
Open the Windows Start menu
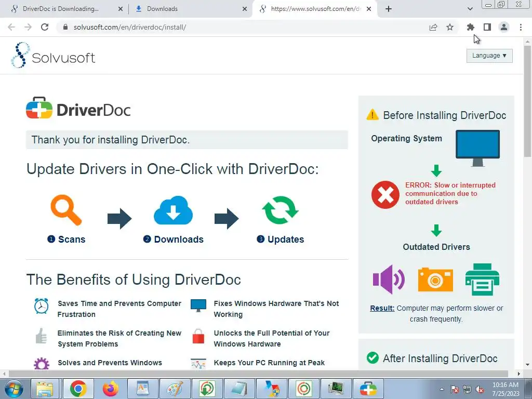click(14, 389)
